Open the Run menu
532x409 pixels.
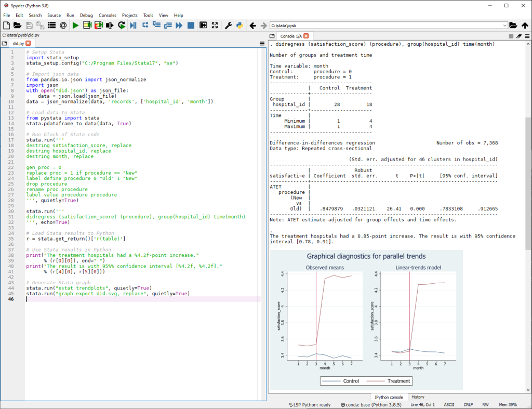point(70,15)
